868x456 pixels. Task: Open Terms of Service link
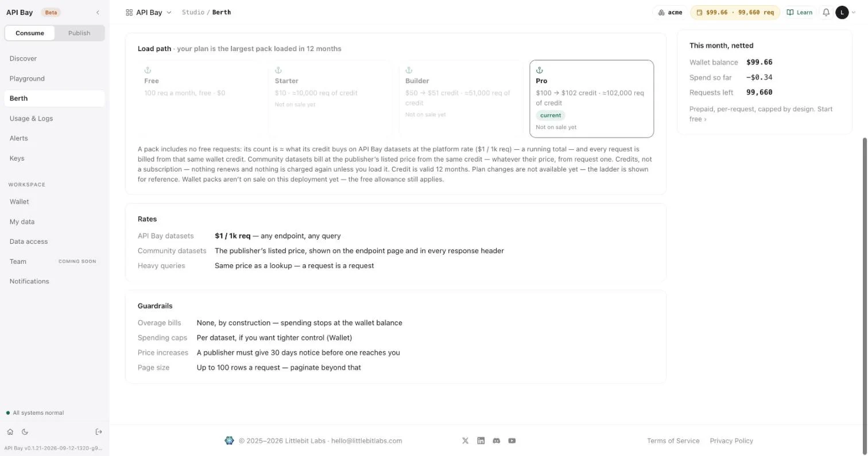pyautogui.click(x=673, y=441)
